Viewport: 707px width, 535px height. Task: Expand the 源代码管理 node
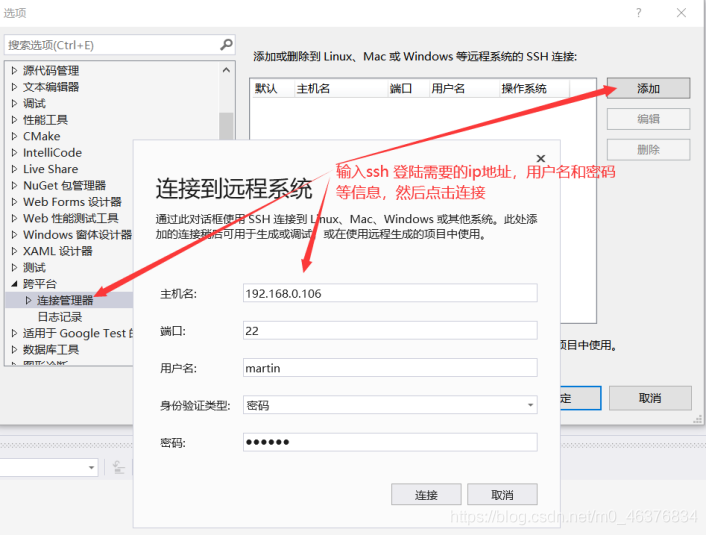tap(14, 70)
